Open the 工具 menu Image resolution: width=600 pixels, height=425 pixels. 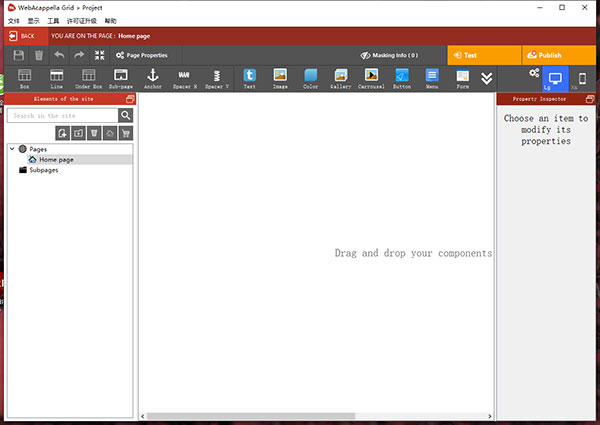point(53,20)
